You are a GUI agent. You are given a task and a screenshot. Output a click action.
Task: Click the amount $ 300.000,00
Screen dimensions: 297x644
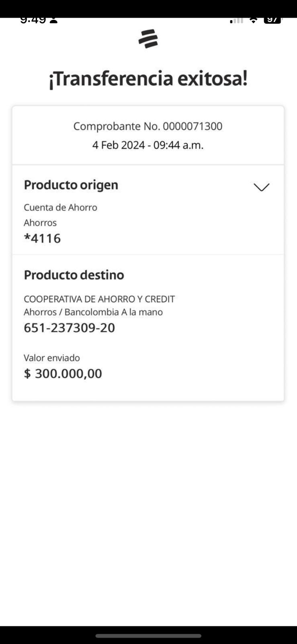pos(63,374)
